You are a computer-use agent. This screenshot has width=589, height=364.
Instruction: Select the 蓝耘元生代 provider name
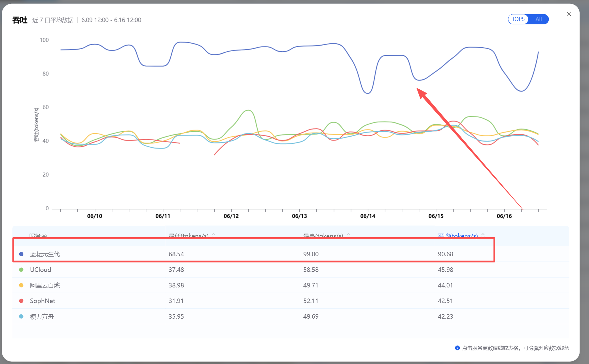45,254
